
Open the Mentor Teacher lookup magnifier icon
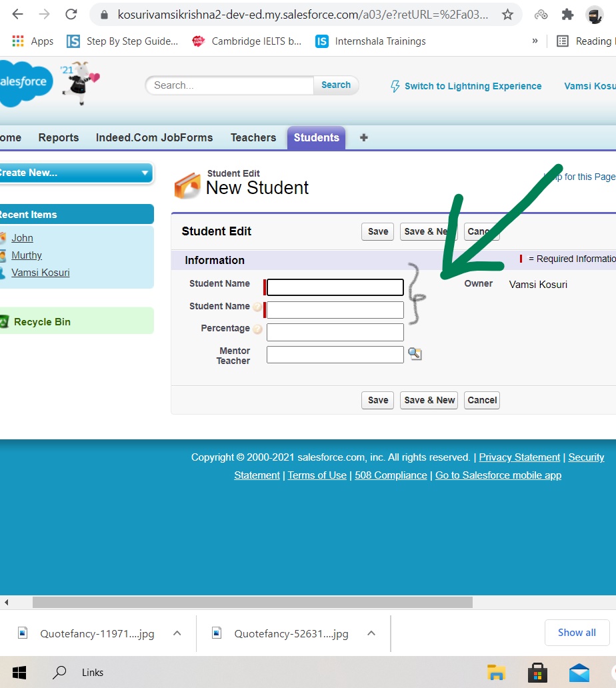pos(415,353)
